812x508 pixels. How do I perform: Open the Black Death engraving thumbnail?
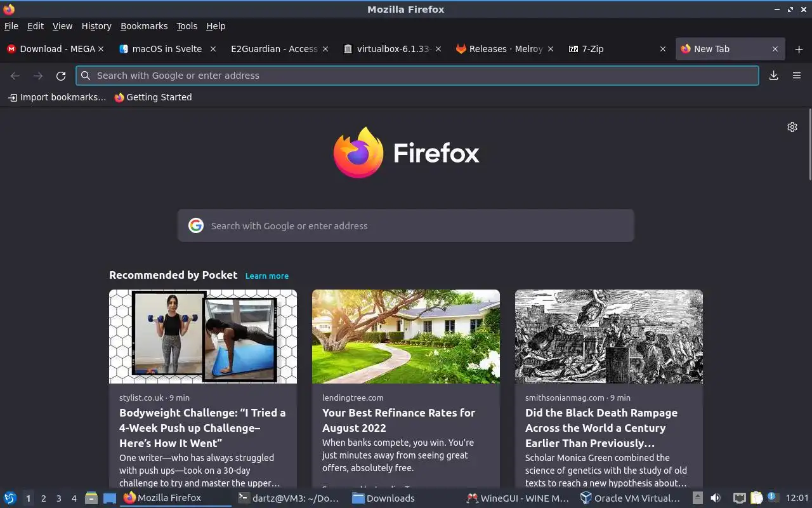click(x=609, y=337)
